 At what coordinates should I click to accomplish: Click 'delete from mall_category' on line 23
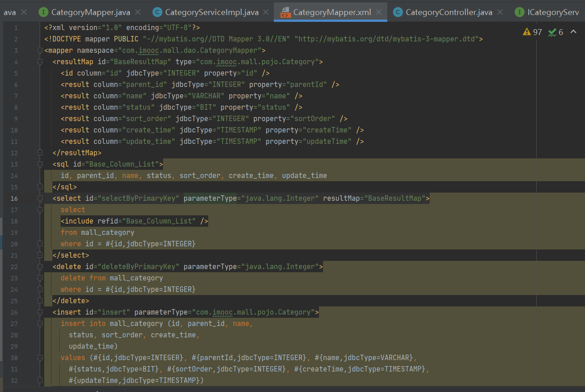(x=112, y=278)
